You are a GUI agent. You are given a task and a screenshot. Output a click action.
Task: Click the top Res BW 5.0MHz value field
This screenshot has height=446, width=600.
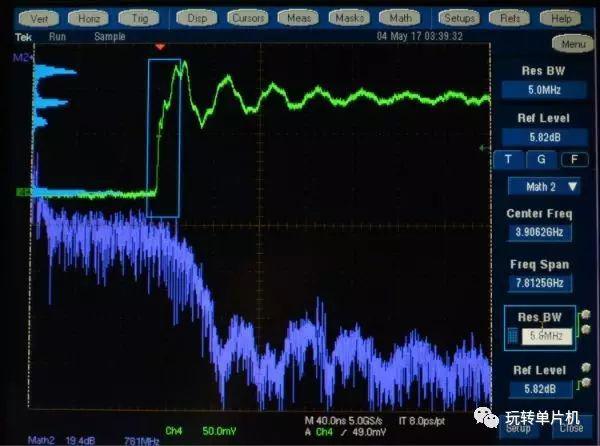[544, 90]
